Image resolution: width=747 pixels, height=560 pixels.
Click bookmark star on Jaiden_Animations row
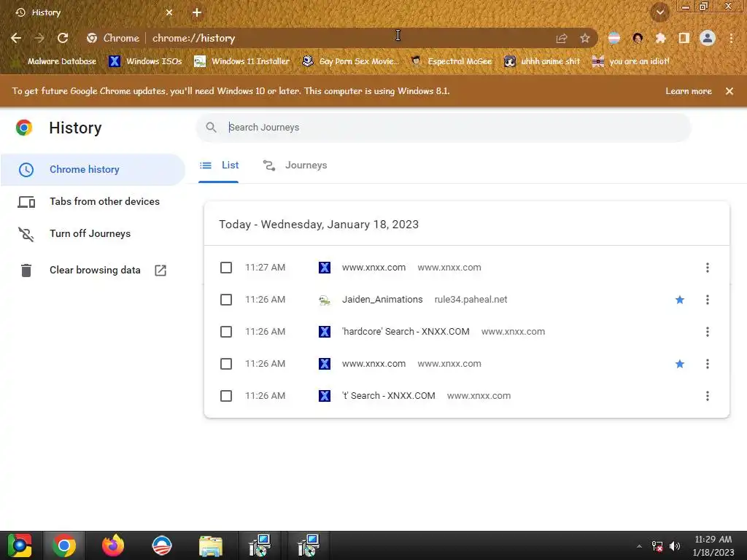680,300
